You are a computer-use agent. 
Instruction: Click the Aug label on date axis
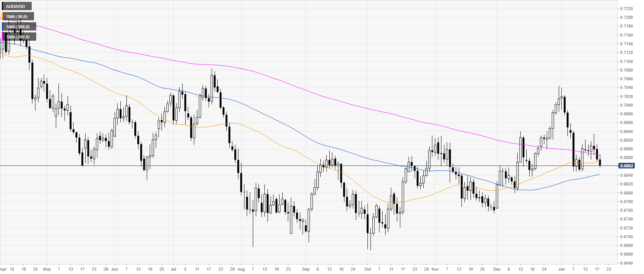241,269
